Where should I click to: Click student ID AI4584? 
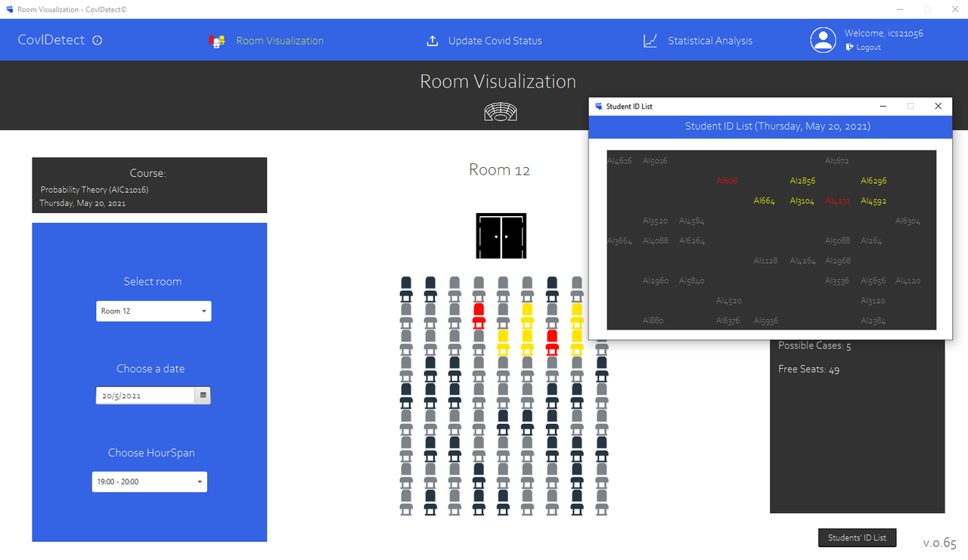pyautogui.click(x=691, y=221)
